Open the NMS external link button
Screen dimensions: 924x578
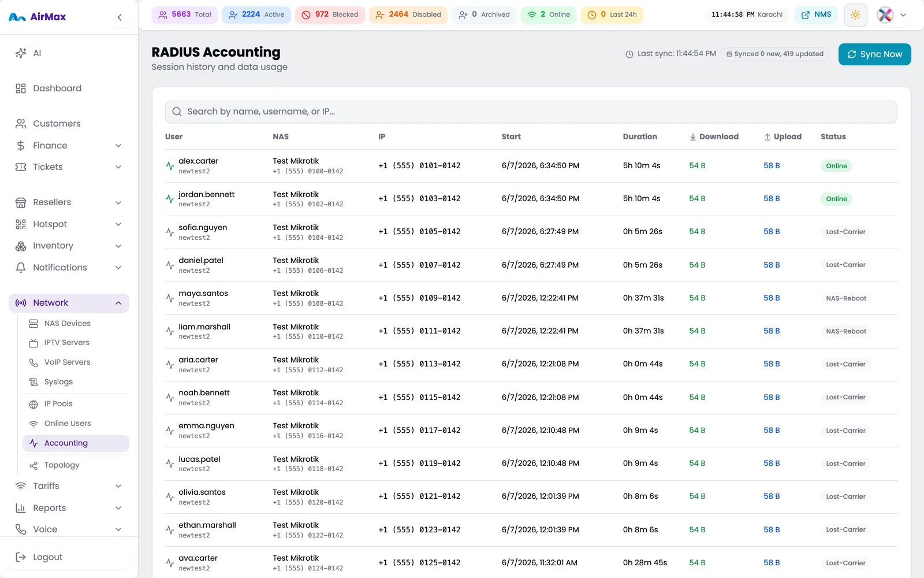[816, 14]
